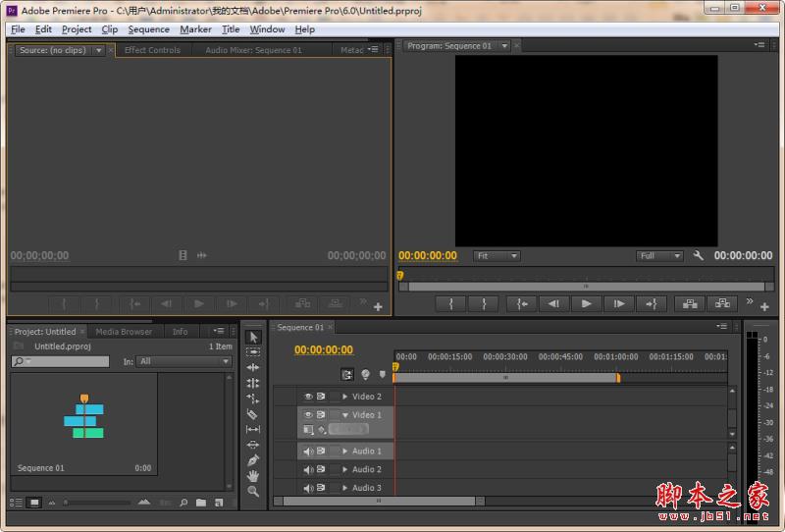The height and width of the screenshot is (532, 785).
Task: Select the Rate Stretch tool
Action: [253, 399]
